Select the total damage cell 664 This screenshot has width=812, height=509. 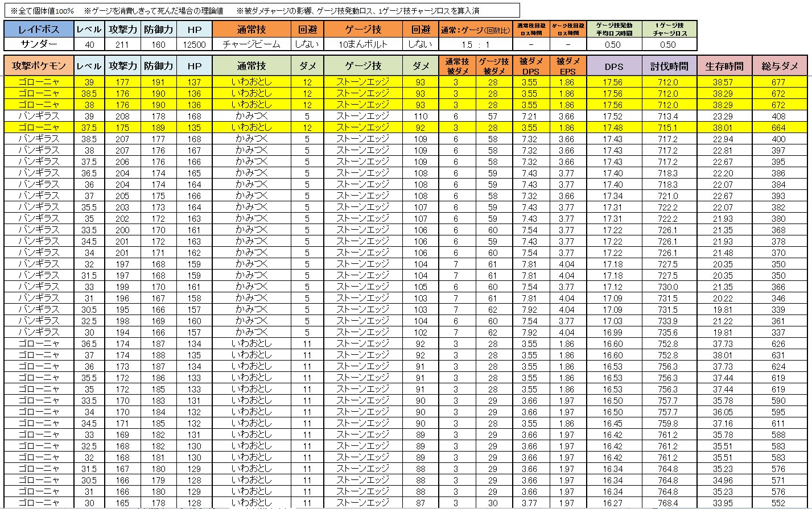pyautogui.click(x=780, y=127)
